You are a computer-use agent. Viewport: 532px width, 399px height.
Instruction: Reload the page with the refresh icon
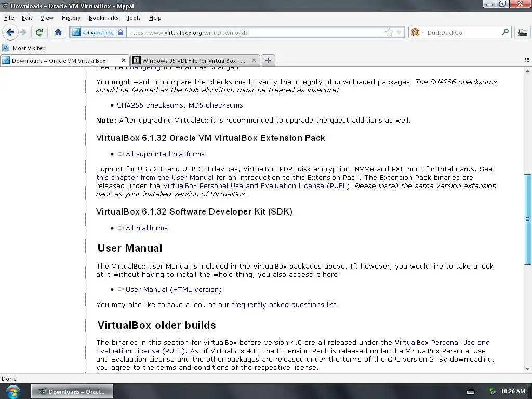[x=39, y=32]
